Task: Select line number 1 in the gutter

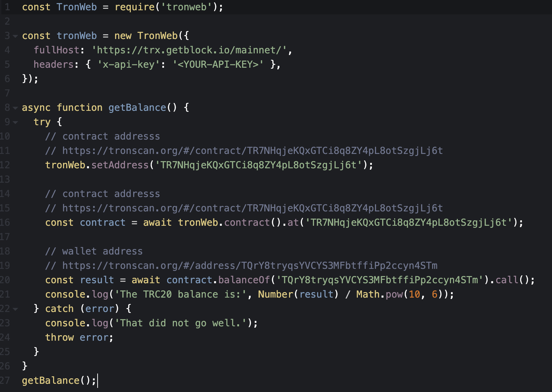Action: tap(7, 7)
